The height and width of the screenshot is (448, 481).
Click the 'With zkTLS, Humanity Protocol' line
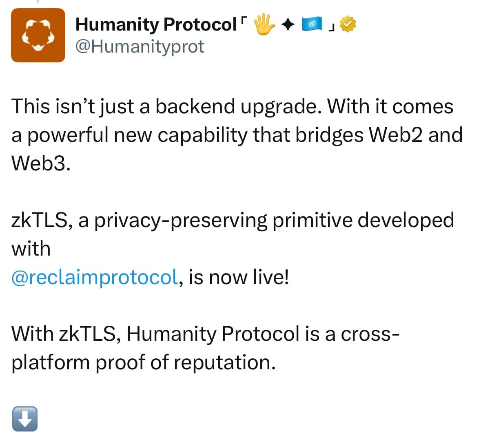pyautogui.click(x=205, y=334)
